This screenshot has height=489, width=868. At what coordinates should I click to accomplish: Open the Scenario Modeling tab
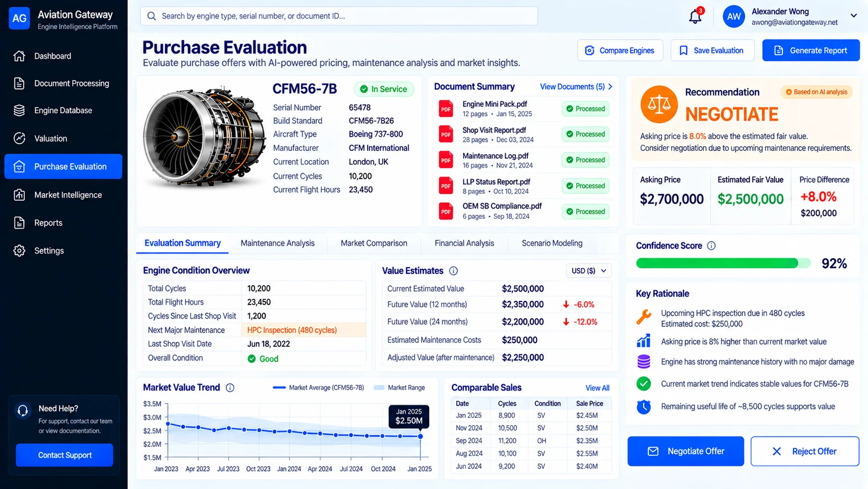pos(552,243)
